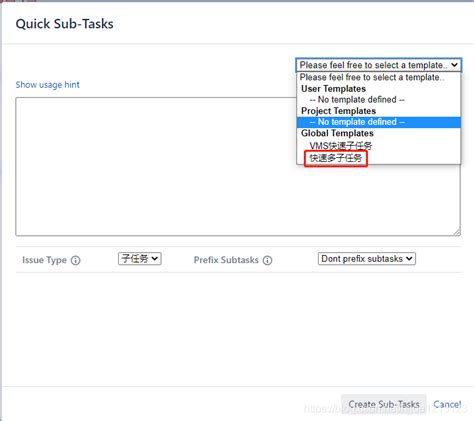Viewport: 474px width, 421px height.
Task: Select the VMS快速子任务 template option
Action: 341,146
